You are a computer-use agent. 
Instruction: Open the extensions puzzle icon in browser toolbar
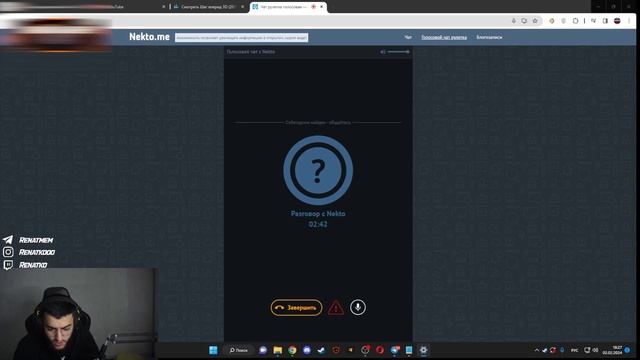(x=575, y=21)
